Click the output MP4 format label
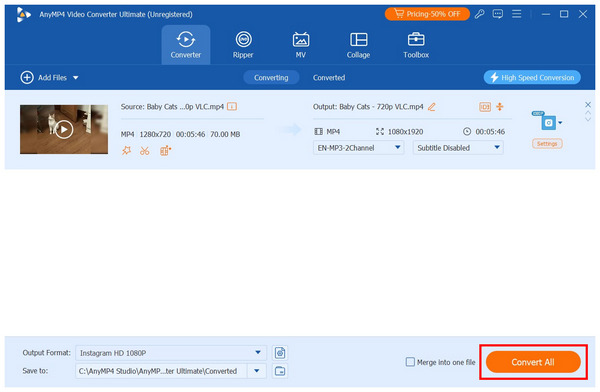Screen dimensions: 600x392 point(333,132)
